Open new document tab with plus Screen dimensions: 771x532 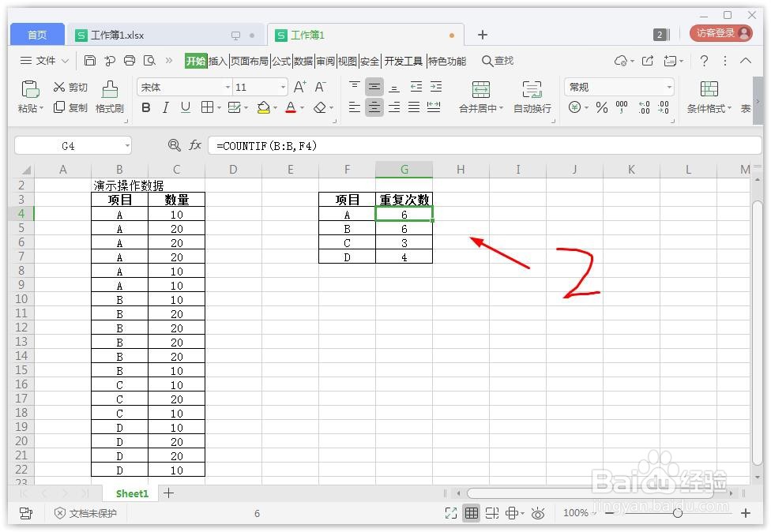pyautogui.click(x=483, y=35)
